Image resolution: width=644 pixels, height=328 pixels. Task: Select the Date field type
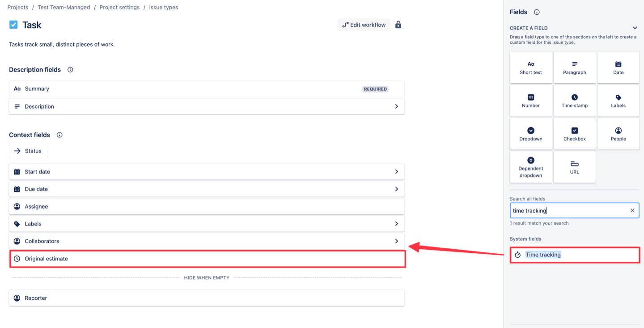pos(618,67)
